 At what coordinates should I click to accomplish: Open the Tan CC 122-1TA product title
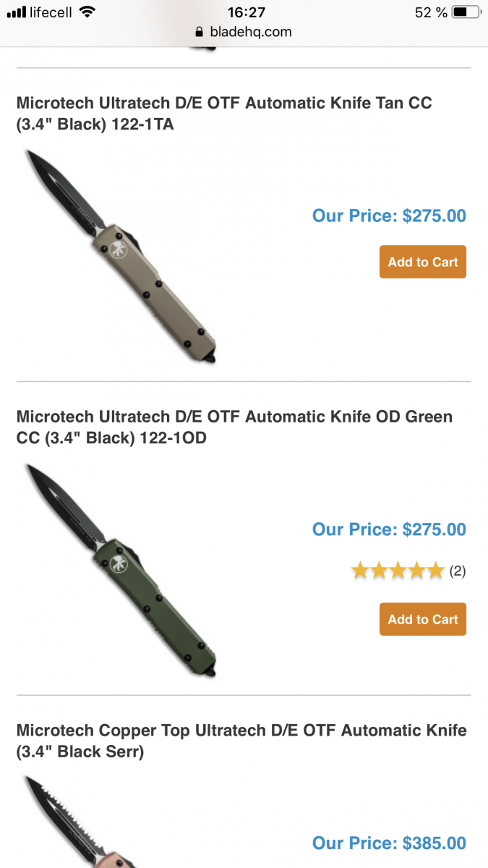pyautogui.click(x=224, y=114)
